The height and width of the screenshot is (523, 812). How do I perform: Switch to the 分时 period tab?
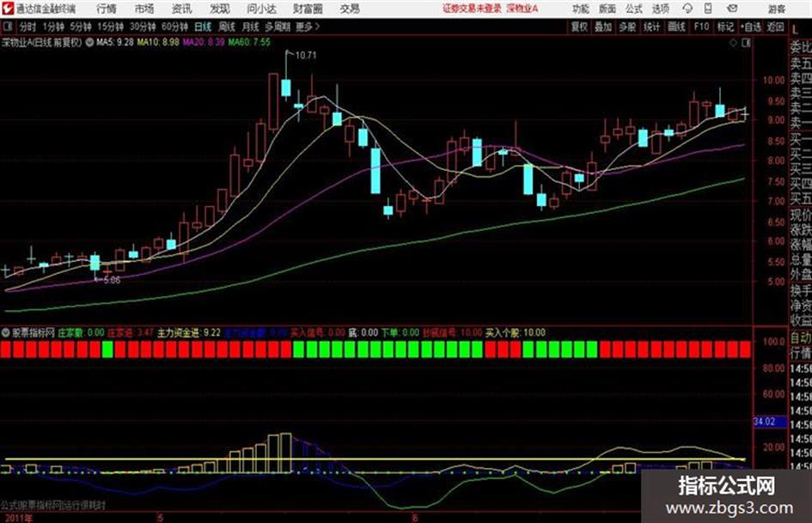tap(28, 27)
